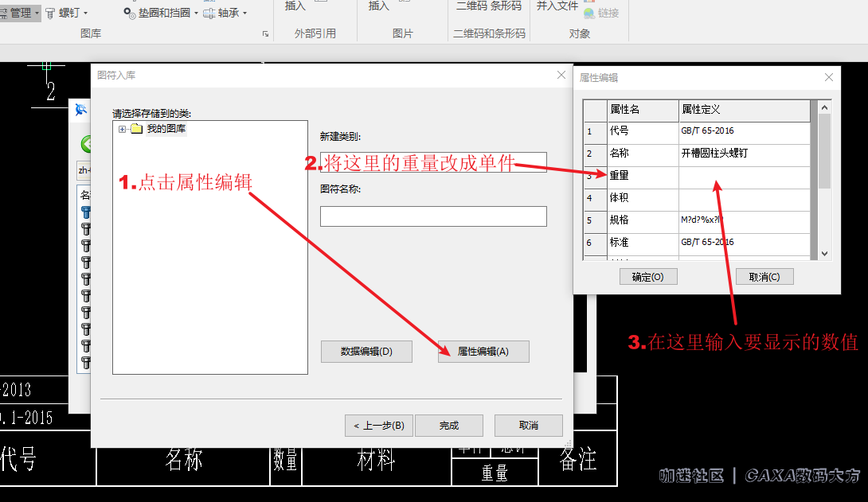Open the 垫圈和挡圈 dropdown arrow
The width and height of the screenshot is (868, 502).
[196, 13]
